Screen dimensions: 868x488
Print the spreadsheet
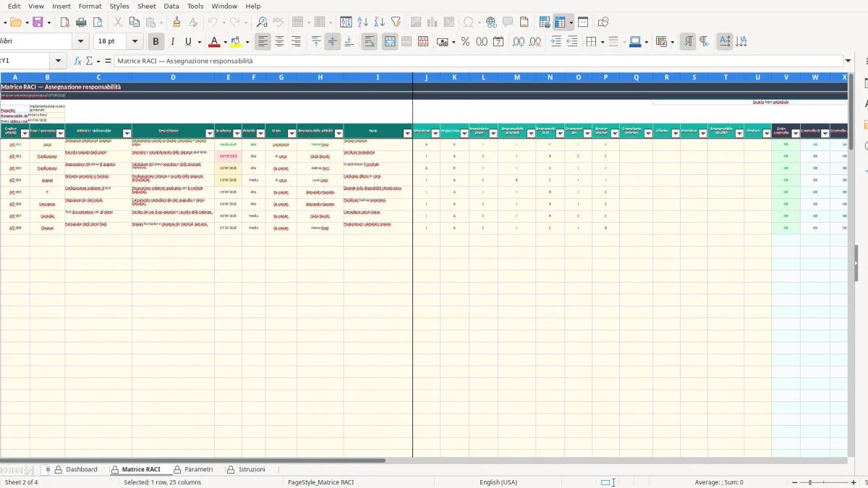tap(81, 22)
